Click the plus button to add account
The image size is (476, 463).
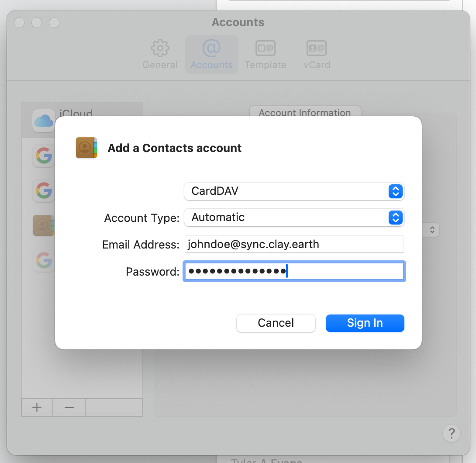click(37, 407)
